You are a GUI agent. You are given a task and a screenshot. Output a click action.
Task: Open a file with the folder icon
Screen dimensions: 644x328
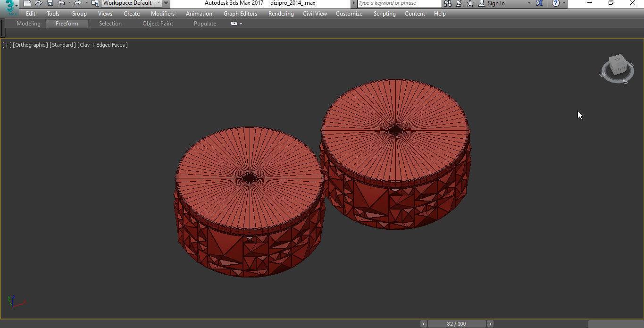point(39,3)
